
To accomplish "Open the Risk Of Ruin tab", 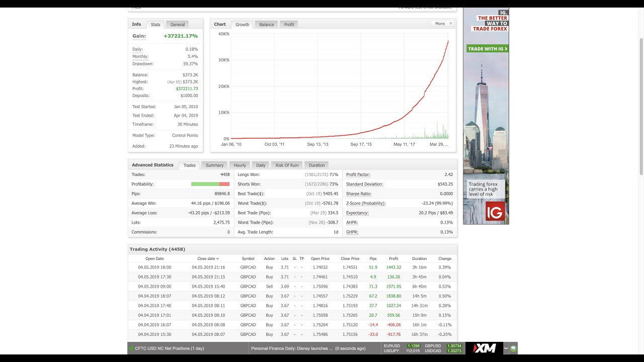I will point(287,165).
